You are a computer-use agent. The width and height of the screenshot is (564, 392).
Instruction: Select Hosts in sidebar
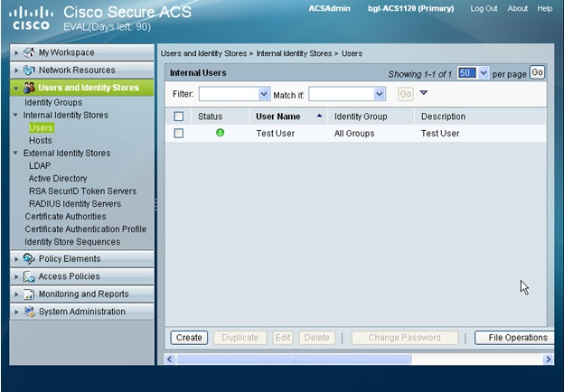(x=41, y=140)
